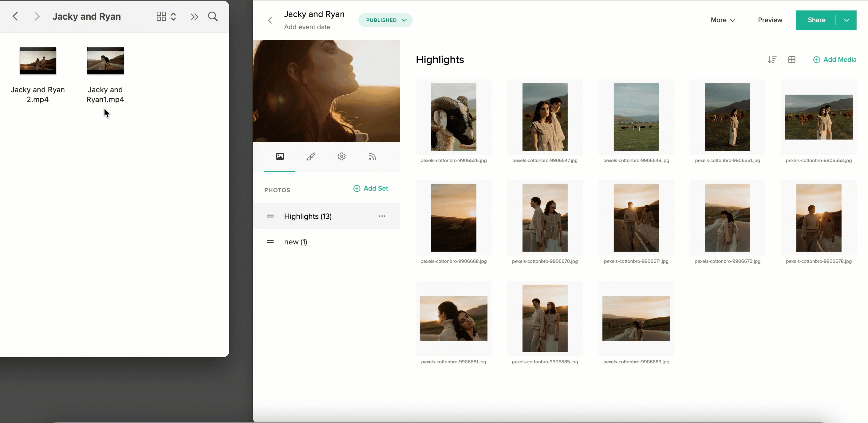Open the search icon in the file browser
868x423 pixels.
click(213, 16)
